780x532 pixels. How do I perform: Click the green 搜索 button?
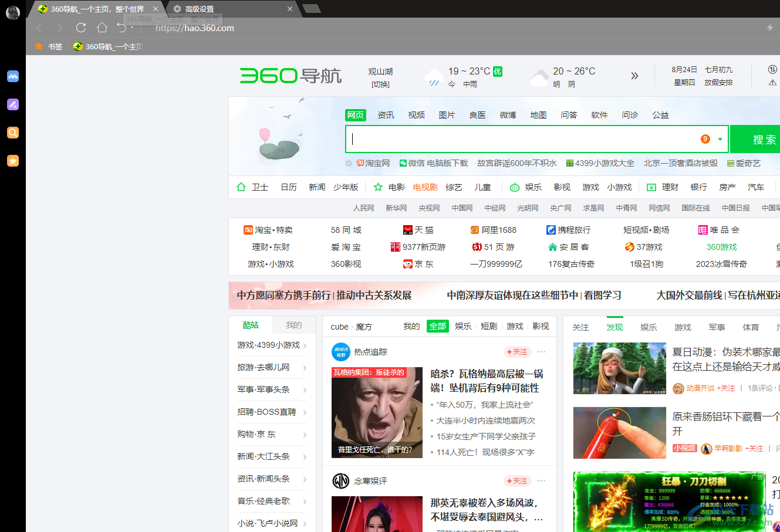755,139
